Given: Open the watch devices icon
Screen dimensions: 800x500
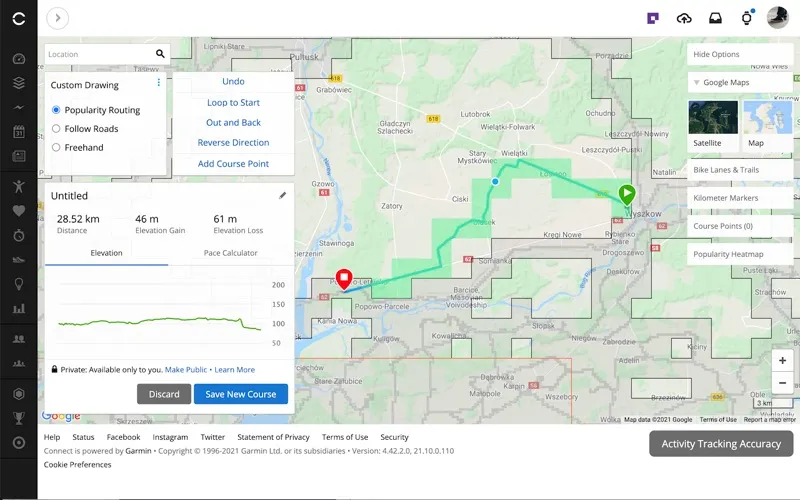Looking at the screenshot, I should (746, 18).
